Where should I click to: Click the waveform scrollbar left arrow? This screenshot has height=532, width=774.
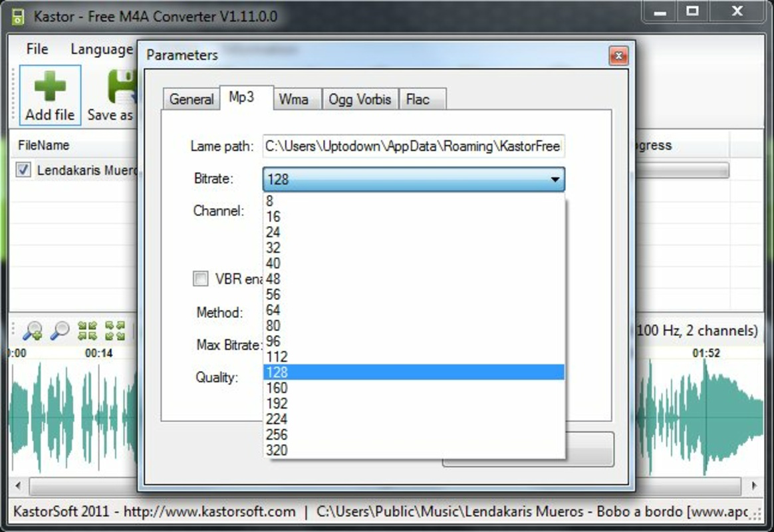click(18, 485)
